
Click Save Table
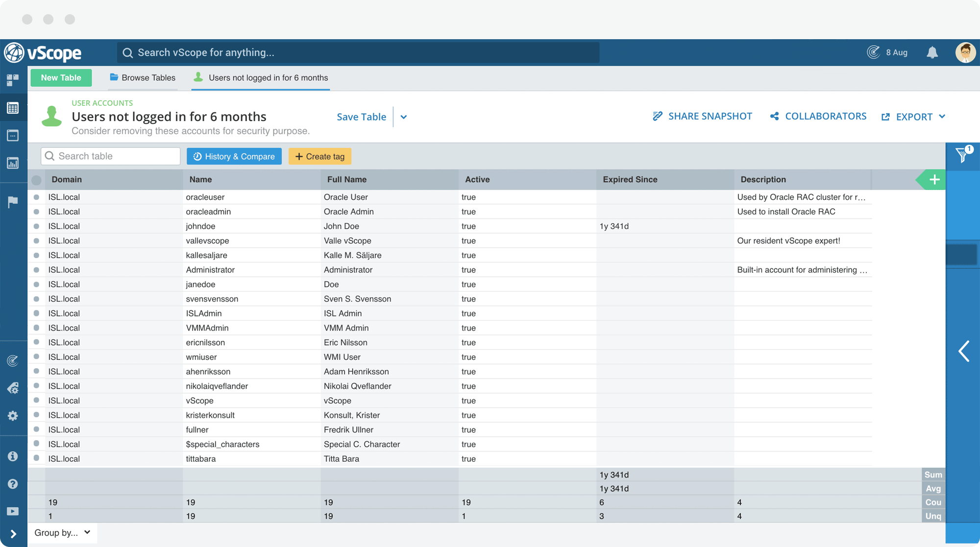pyautogui.click(x=361, y=117)
